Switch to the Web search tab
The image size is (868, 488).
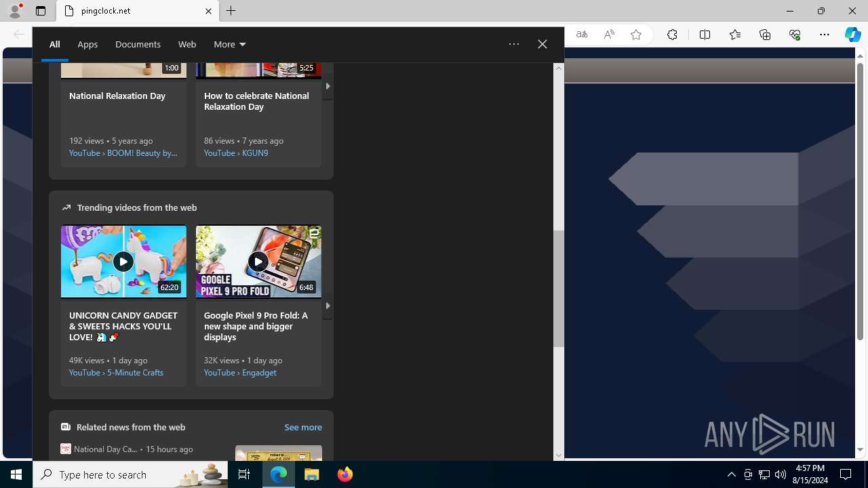pos(187,44)
